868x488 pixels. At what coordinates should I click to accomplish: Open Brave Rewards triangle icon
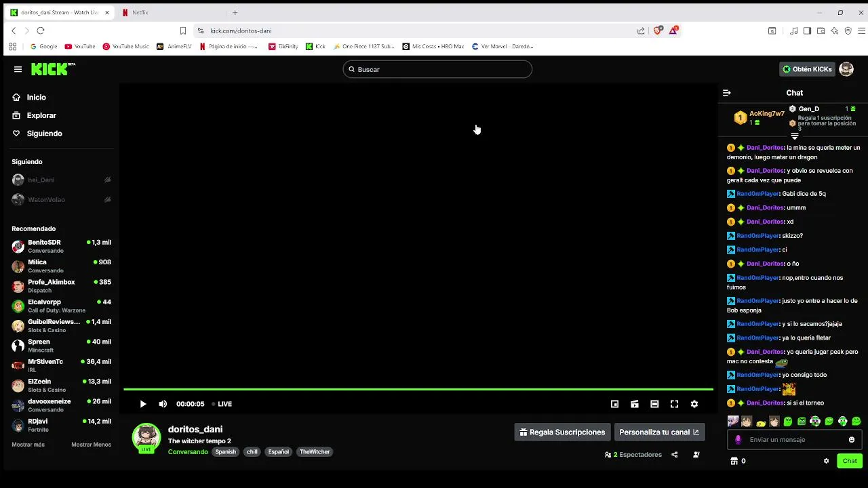point(673,30)
